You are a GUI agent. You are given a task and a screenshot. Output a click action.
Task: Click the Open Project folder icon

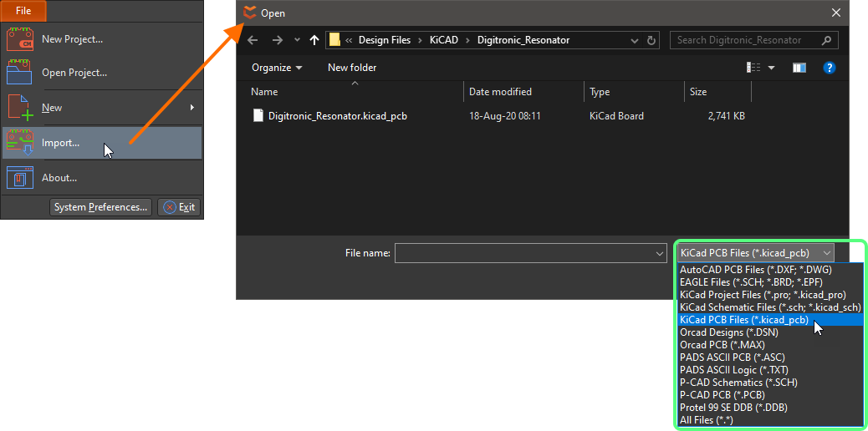click(19, 73)
